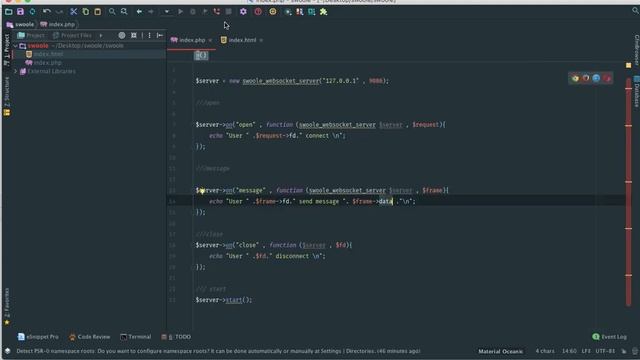Open in Chrome browser icon in editor
The height and width of the screenshot is (360, 640).
pyautogui.click(x=575, y=78)
